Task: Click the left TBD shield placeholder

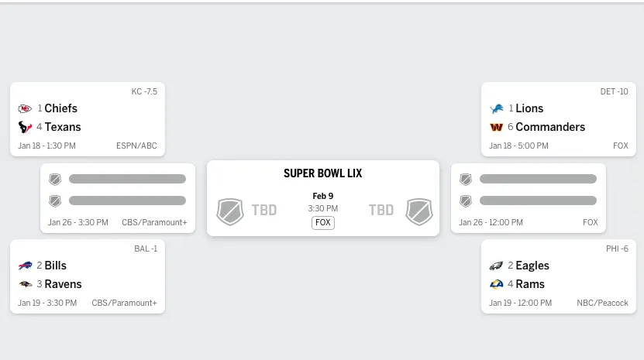Action: [x=229, y=211]
